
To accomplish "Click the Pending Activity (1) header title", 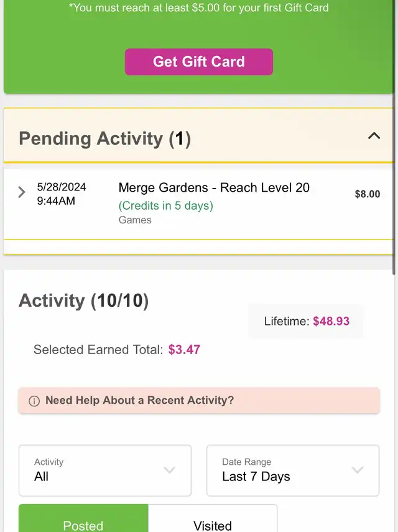I will [x=104, y=138].
